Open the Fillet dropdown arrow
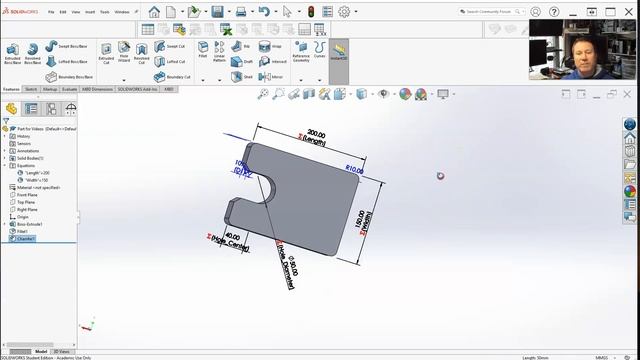This screenshot has width=640, height=360. (203, 80)
